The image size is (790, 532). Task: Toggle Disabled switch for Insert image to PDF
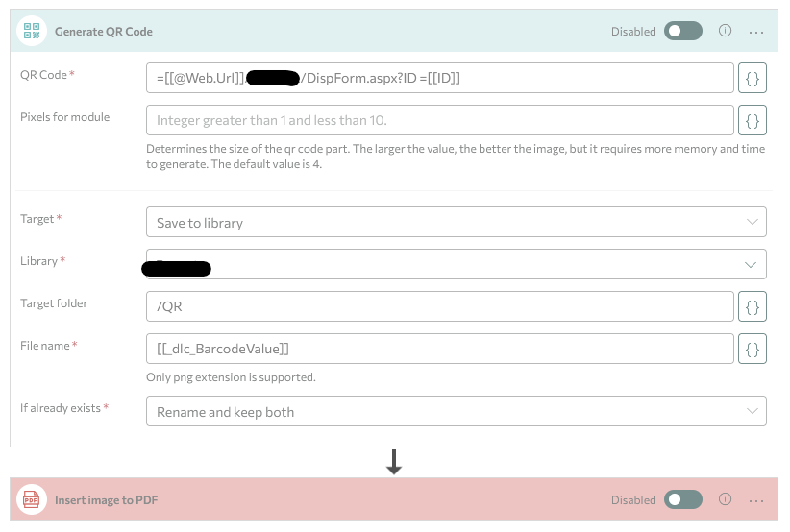click(x=683, y=499)
